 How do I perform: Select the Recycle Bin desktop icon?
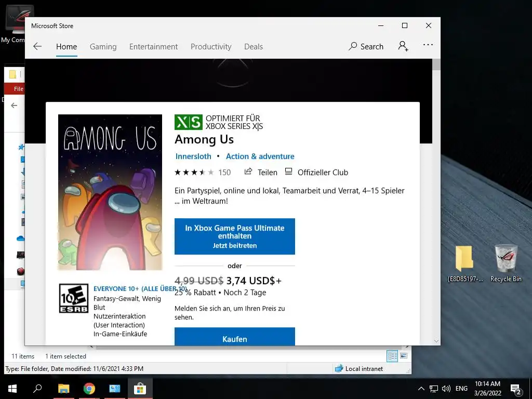pyautogui.click(x=506, y=263)
